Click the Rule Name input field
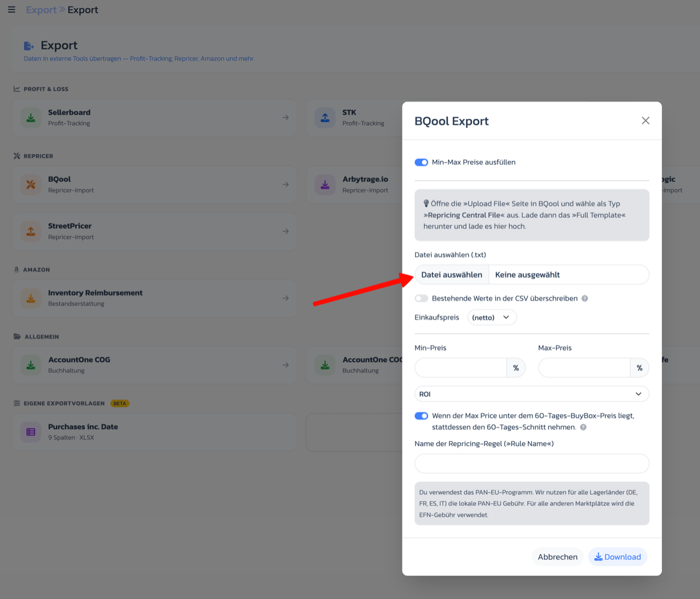Image resolution: width=700 pixels, height=599 pixels. [531, 464]
